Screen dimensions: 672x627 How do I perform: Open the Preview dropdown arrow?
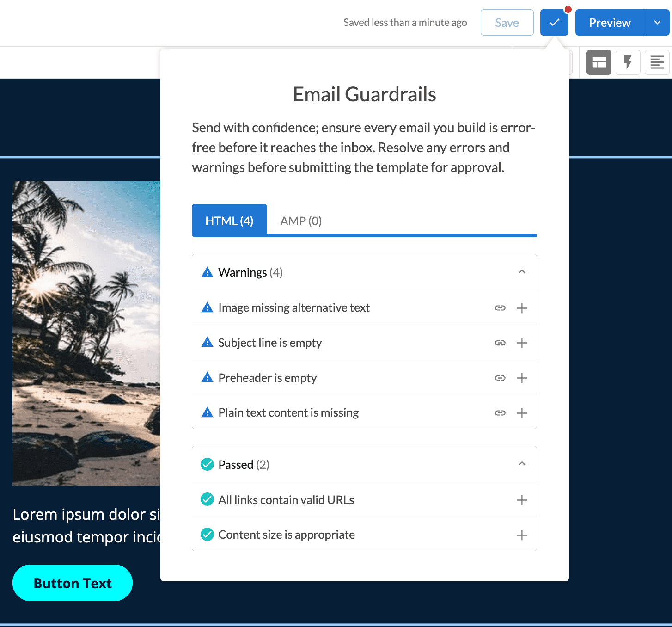658,22
